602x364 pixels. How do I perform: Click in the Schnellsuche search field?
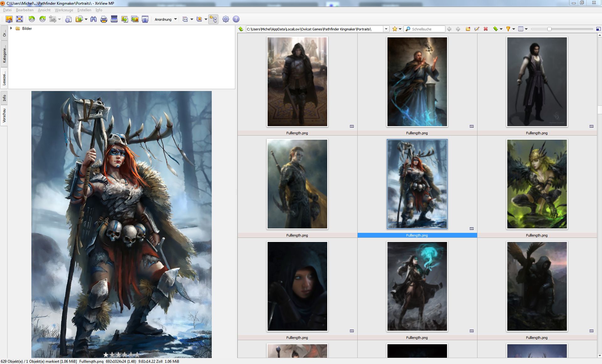point(427,29)
